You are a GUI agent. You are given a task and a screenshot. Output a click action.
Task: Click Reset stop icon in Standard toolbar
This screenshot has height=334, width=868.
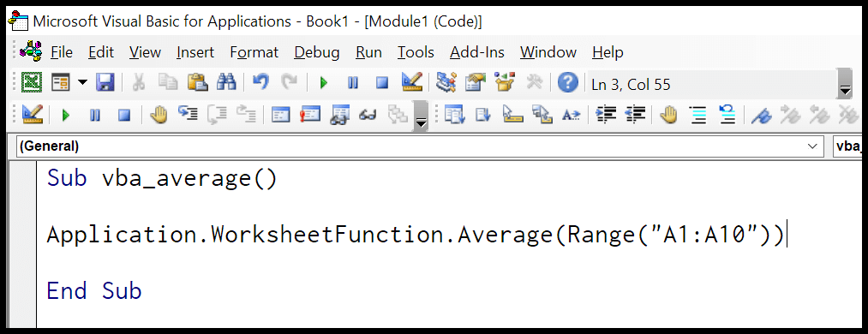click(382, 84)
